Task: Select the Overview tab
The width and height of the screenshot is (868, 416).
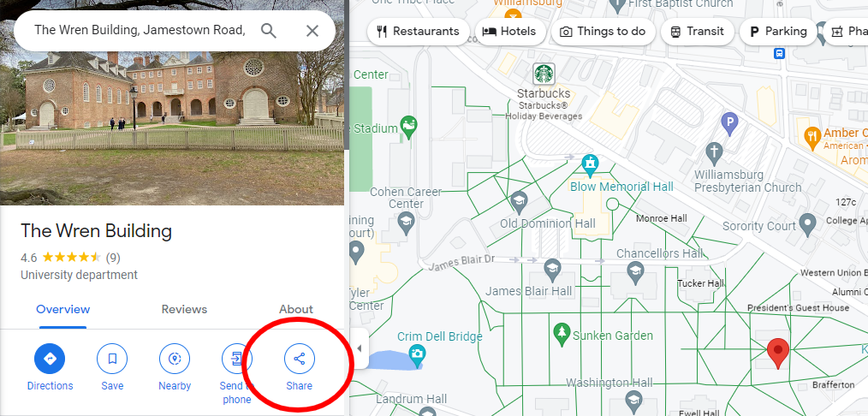Action: (63, 309)
